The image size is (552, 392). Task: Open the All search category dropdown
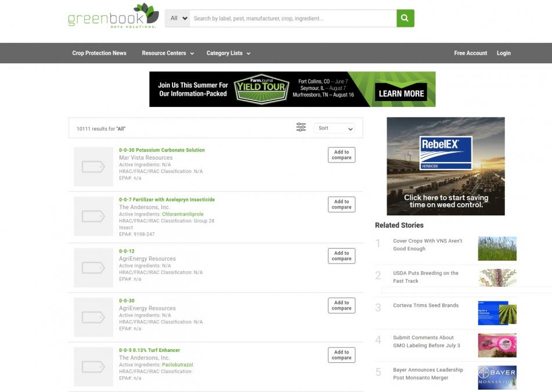pyautogui.click(x=178, y=19)
